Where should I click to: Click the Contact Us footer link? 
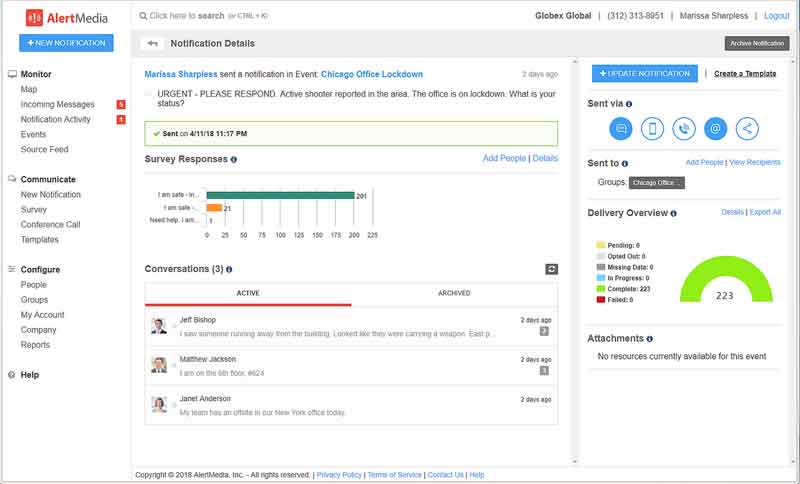click(x=445, y=475)
